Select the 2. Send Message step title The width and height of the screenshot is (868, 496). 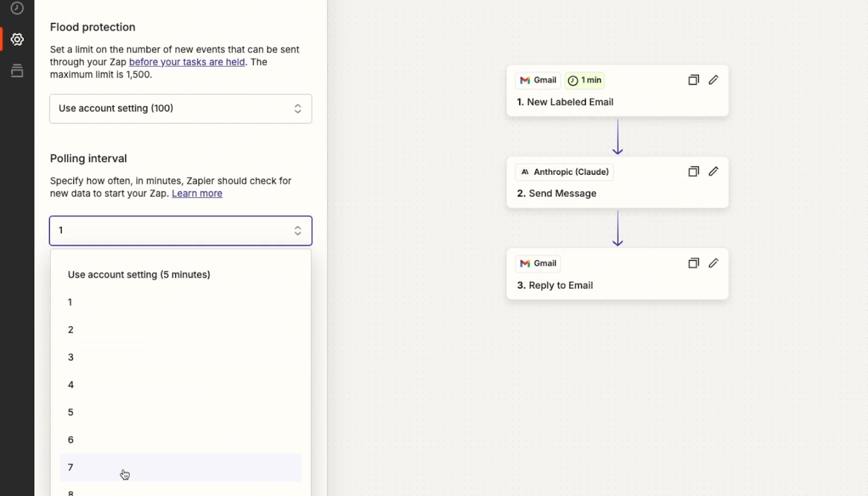557,193
